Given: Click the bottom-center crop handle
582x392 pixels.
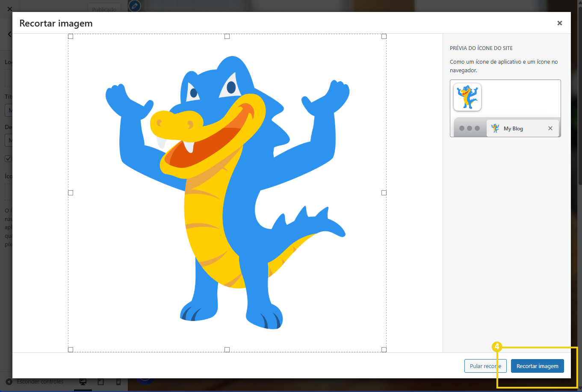Looking at the screenshot, I should (227, 350).
